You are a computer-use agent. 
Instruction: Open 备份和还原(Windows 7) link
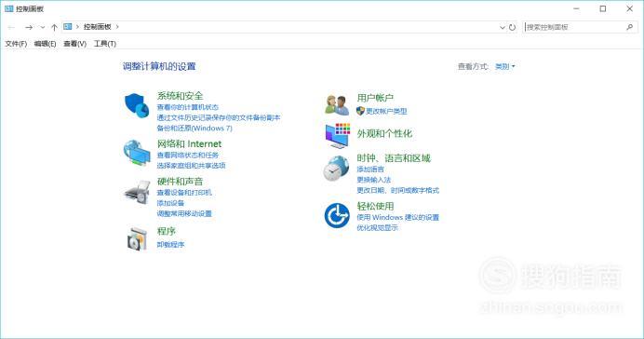point(195,129)
